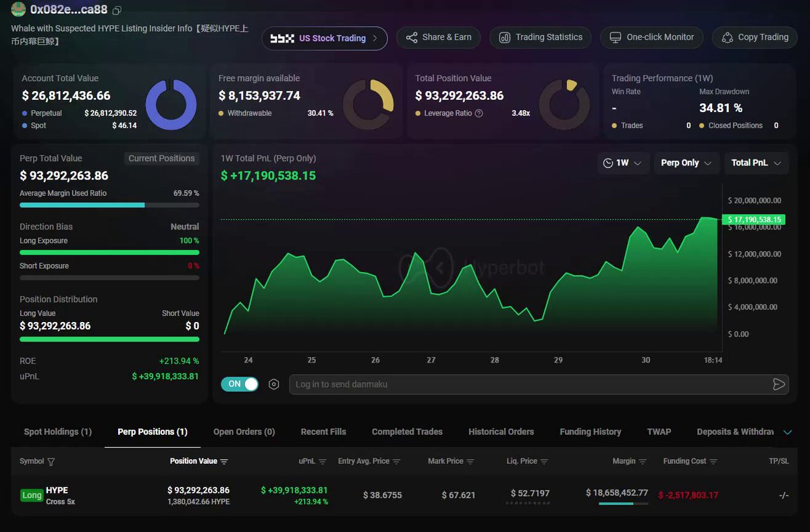The width and height of the screenshot is (810, 532).
Task: Click the Leverage Ratio help icon
Action: click(x=479, y=113)
